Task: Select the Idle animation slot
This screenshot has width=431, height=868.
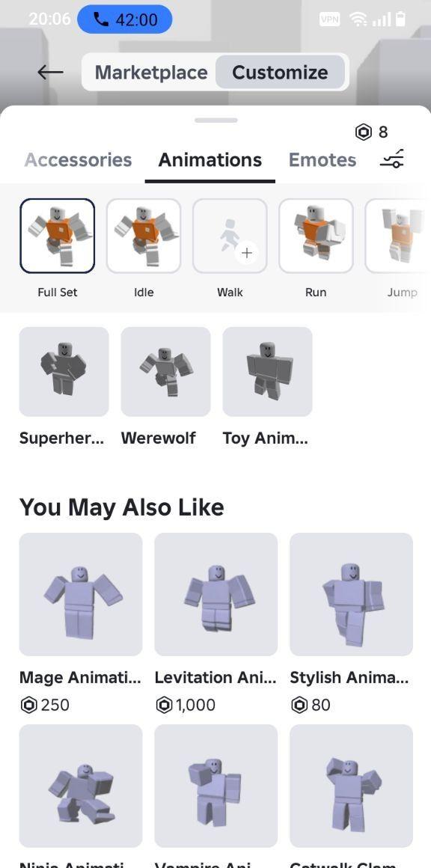Action: [x=144, y=236]
